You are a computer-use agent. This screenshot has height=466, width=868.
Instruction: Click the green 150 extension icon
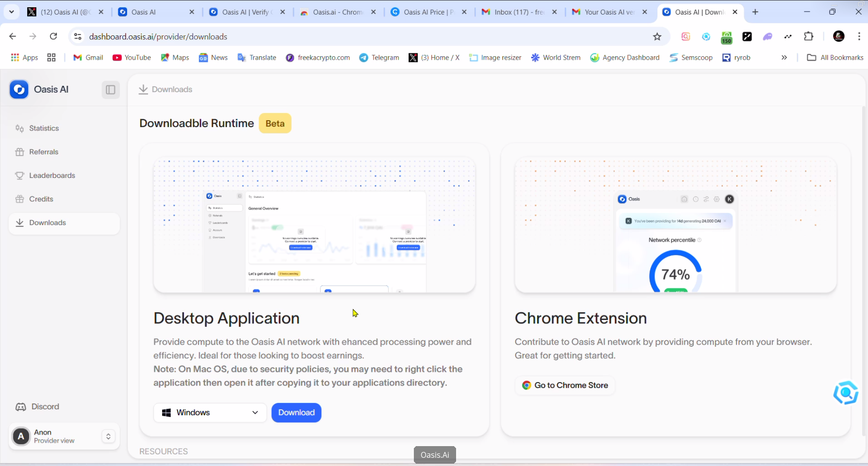coord(727,37)
